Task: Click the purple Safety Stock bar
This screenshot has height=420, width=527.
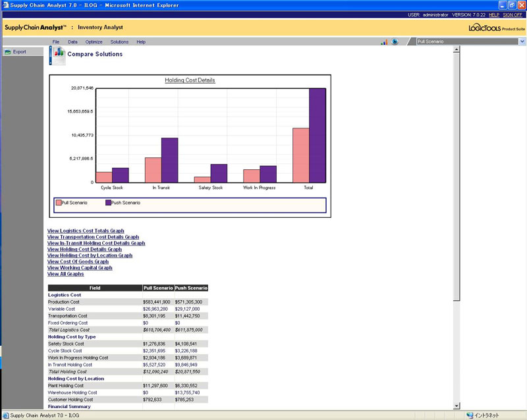Action: [x=219, y=173]
